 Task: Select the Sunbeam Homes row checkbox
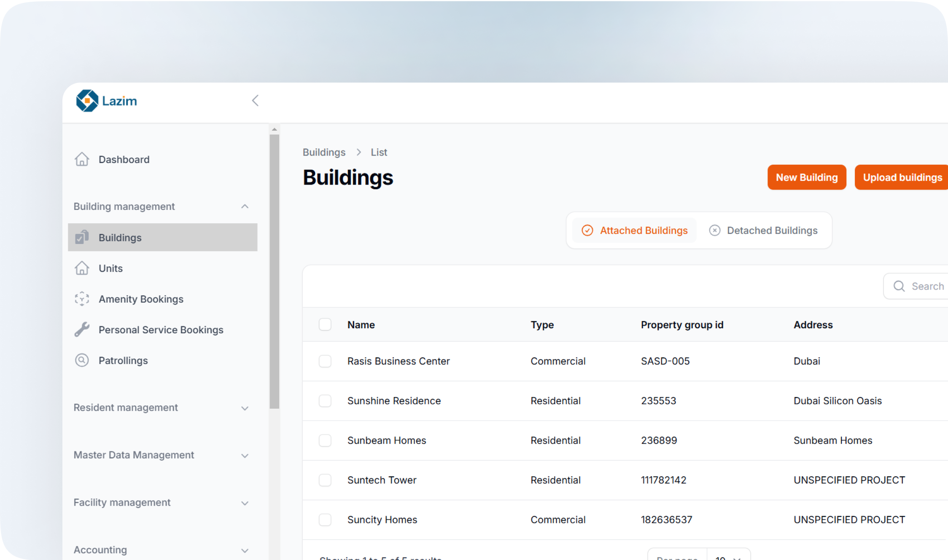pos(325,440)
